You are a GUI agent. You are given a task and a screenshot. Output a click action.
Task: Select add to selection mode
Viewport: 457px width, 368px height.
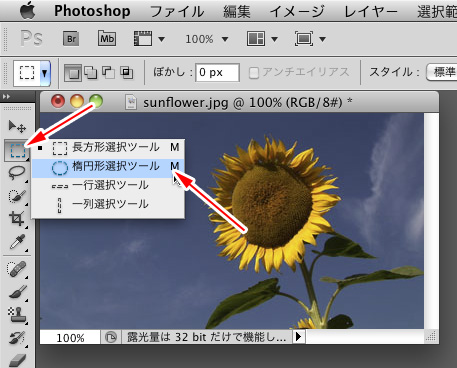pos(90,72)
